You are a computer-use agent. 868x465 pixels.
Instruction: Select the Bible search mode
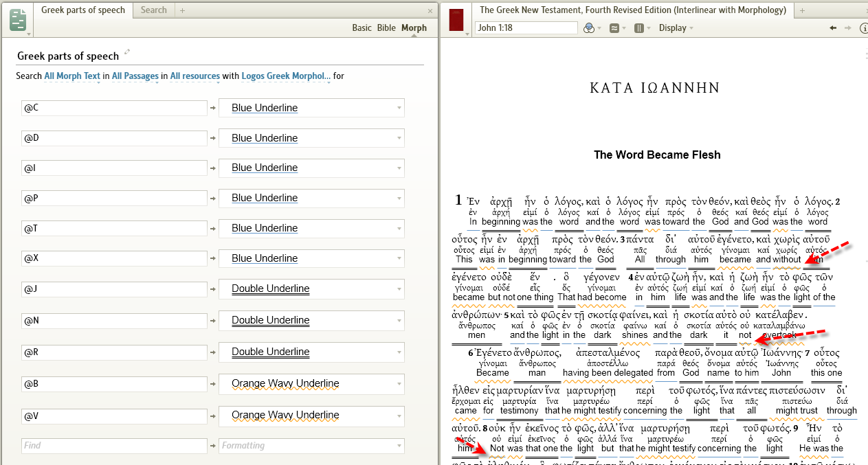(x=387, y=27)
